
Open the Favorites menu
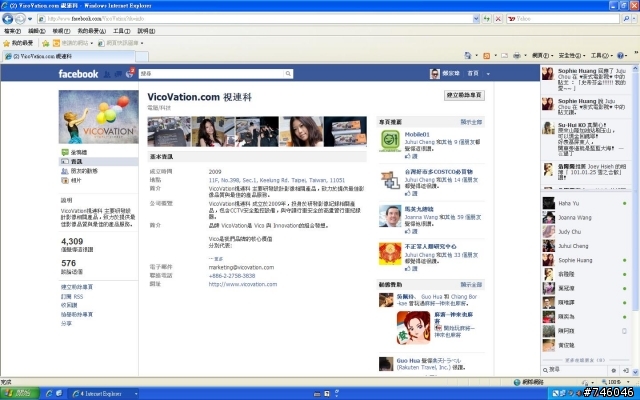tap(91, 31)
